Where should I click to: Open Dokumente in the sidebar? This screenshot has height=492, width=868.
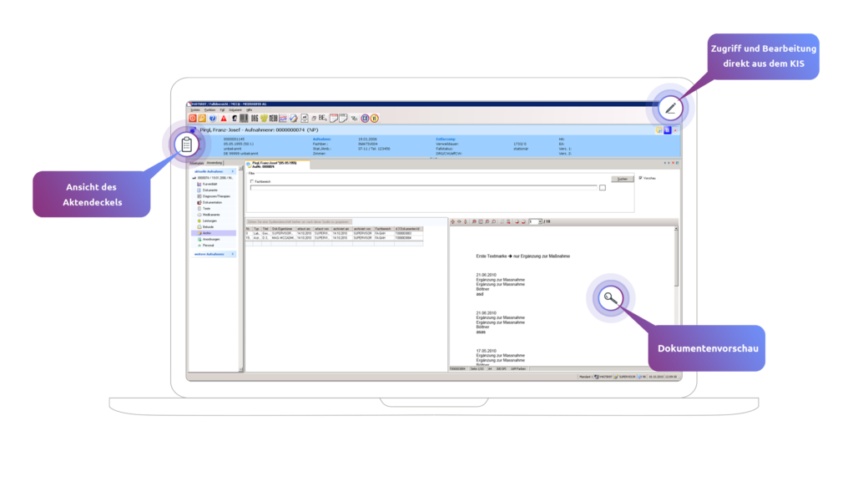coord(209,190)
